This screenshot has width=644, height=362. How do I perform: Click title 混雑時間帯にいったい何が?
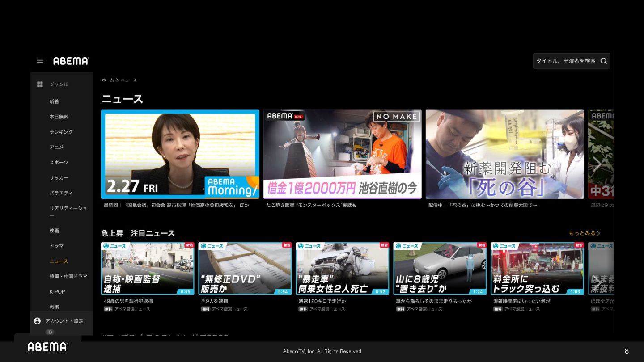tap(522, 301)
